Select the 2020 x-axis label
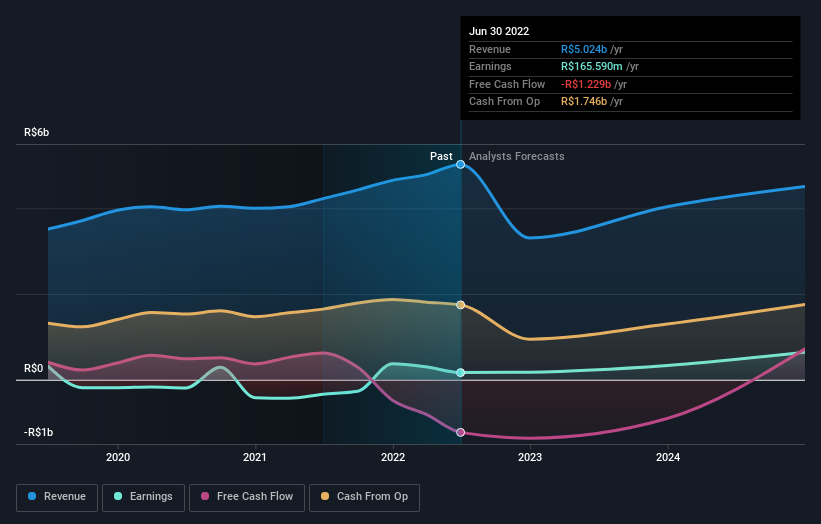821x524 pixels. click(x=118, y=457)
